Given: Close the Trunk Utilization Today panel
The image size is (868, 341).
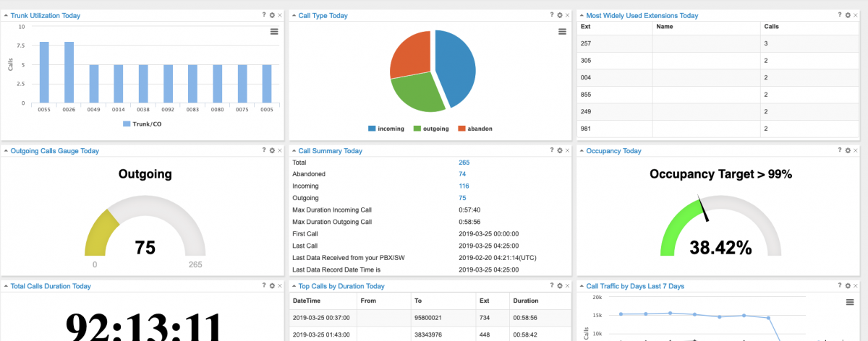Looking at the screenshot, I should (280, 15).
